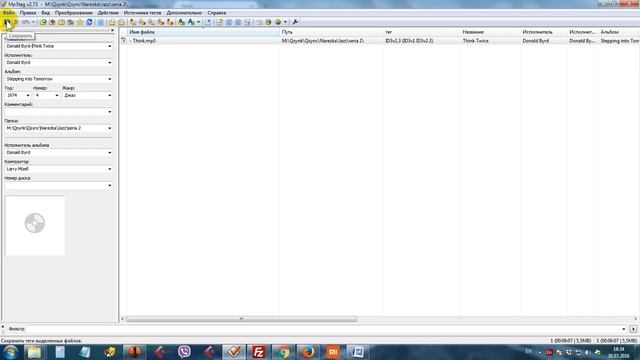Click the Think Twice title cell

[476, 41]
